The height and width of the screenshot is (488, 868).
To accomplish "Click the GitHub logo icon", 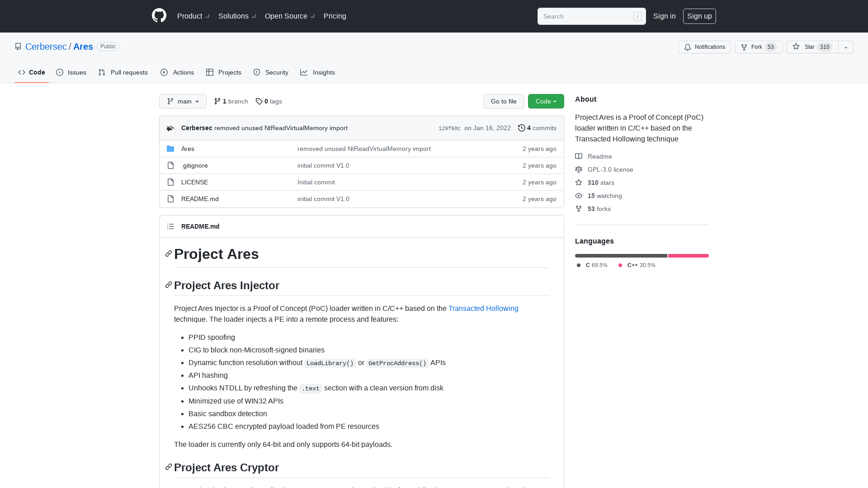I will tap(159, 16).
